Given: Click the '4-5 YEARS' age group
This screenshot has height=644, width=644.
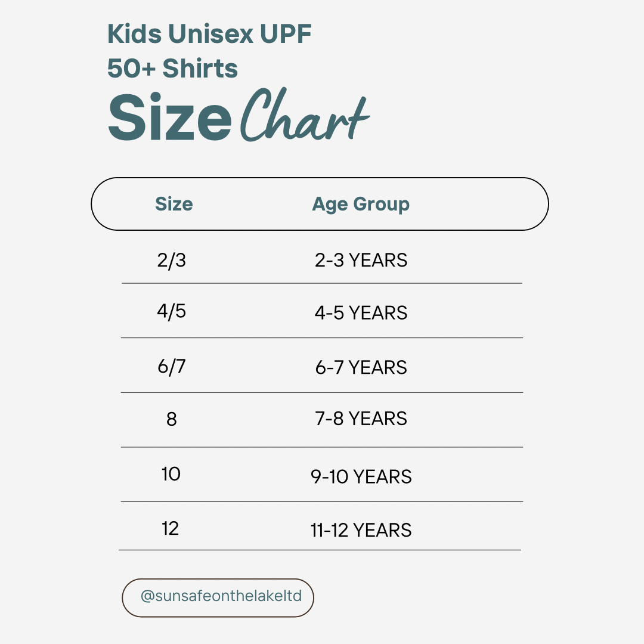Looking at the screenshot, I should 361,313.
